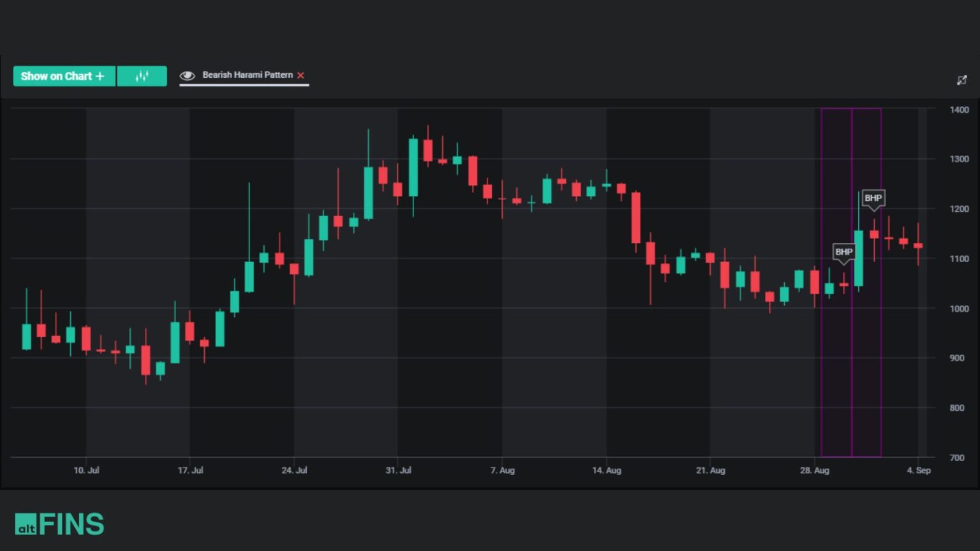Screen dimensions: 980x551
Task: Click the 14. Aug date label
Action: (606, 471)
